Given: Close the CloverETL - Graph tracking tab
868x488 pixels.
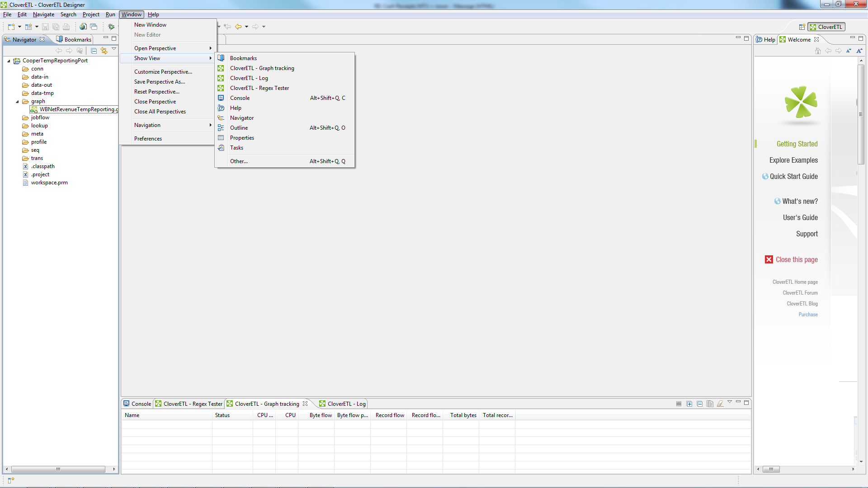Looking at the screenshot, I should (305, 404).
